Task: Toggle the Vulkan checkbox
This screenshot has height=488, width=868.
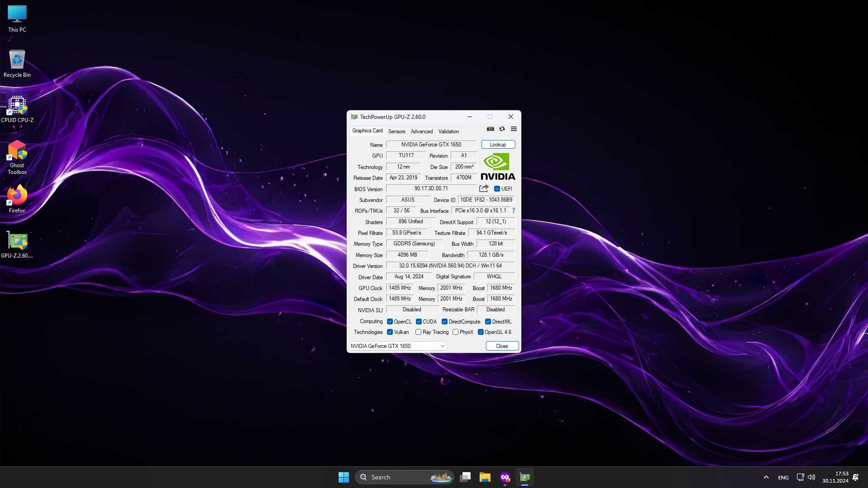Action: tap(390, 332)
